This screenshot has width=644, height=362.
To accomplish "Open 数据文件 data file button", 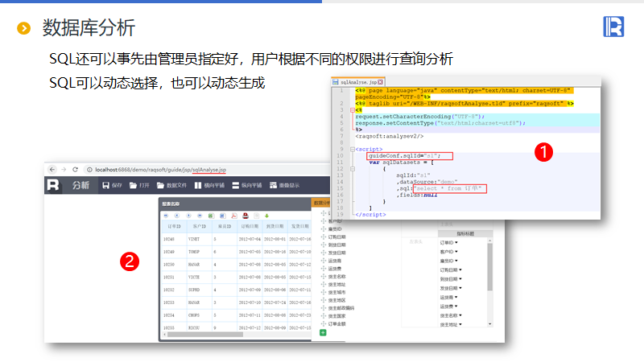I will (171, 186).
